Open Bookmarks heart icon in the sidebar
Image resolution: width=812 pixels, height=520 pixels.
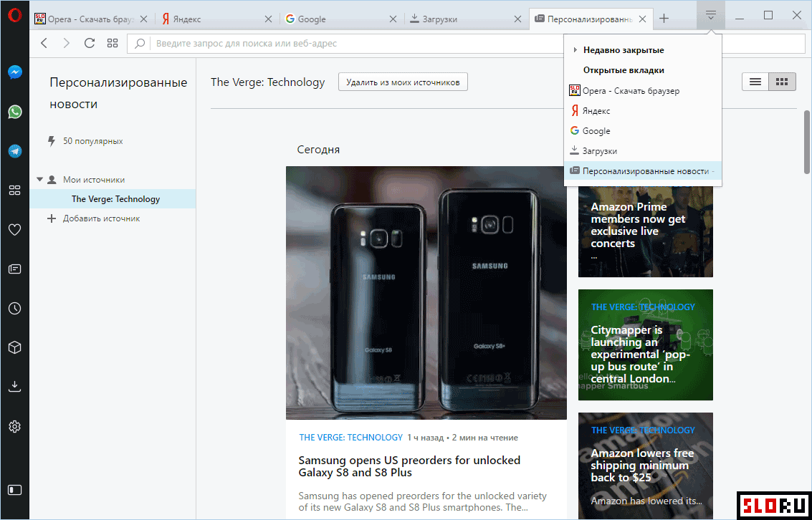pos(14,230)
